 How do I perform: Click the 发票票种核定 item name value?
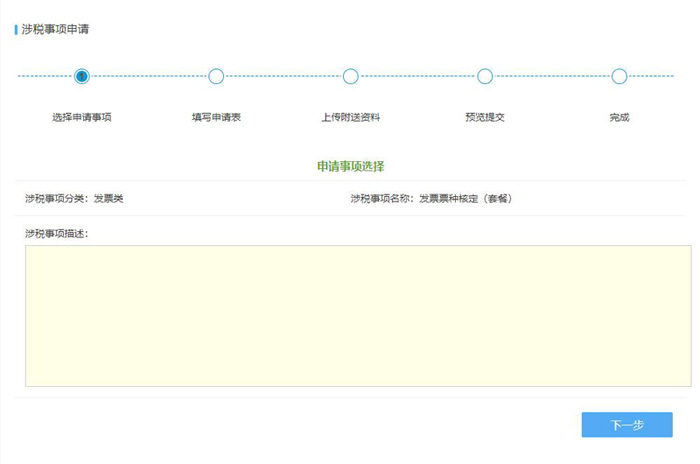(465, 199)
